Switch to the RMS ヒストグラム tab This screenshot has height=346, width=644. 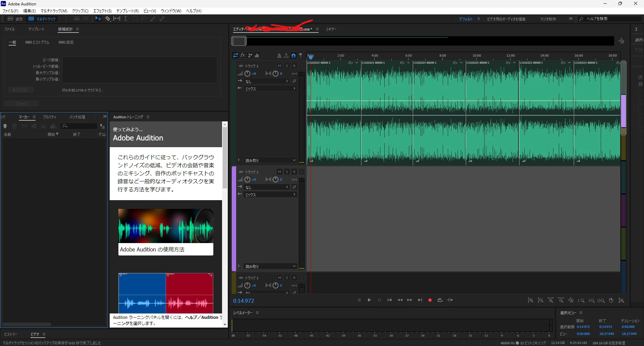(x=37, y=42)
